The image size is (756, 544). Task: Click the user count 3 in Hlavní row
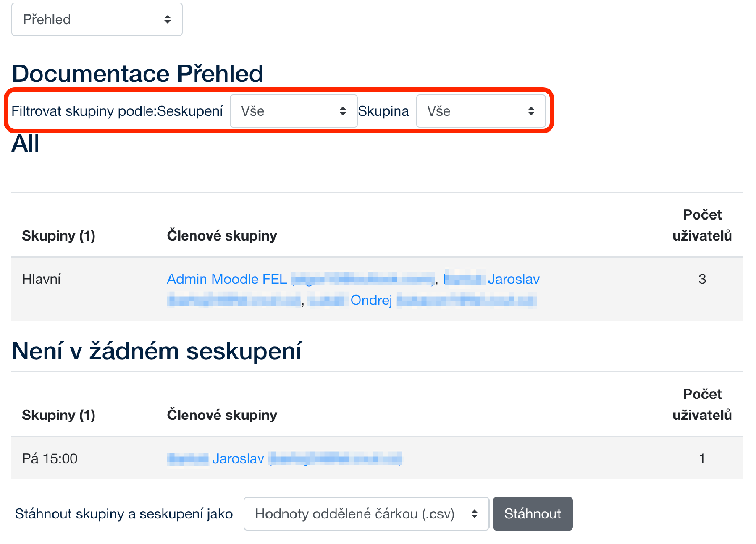point(702,279)
